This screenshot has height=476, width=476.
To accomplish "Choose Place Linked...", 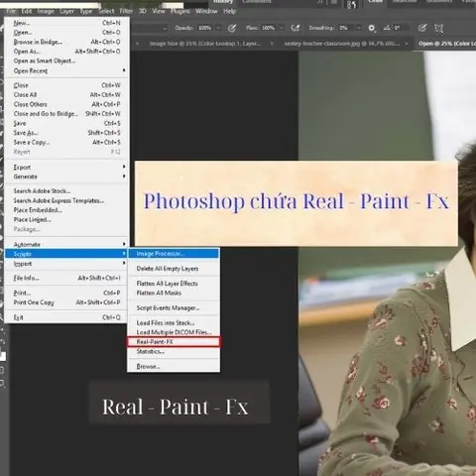I will (65, 220).
